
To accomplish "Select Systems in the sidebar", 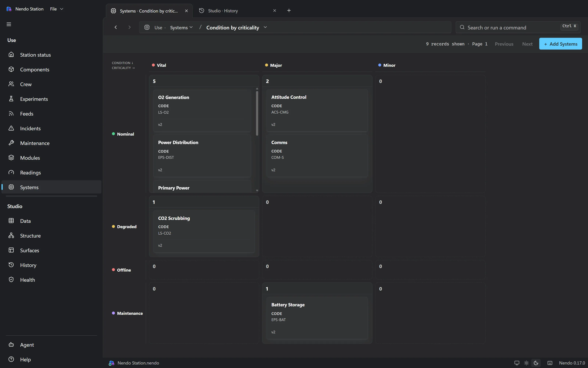I will (x=51, y=187).
